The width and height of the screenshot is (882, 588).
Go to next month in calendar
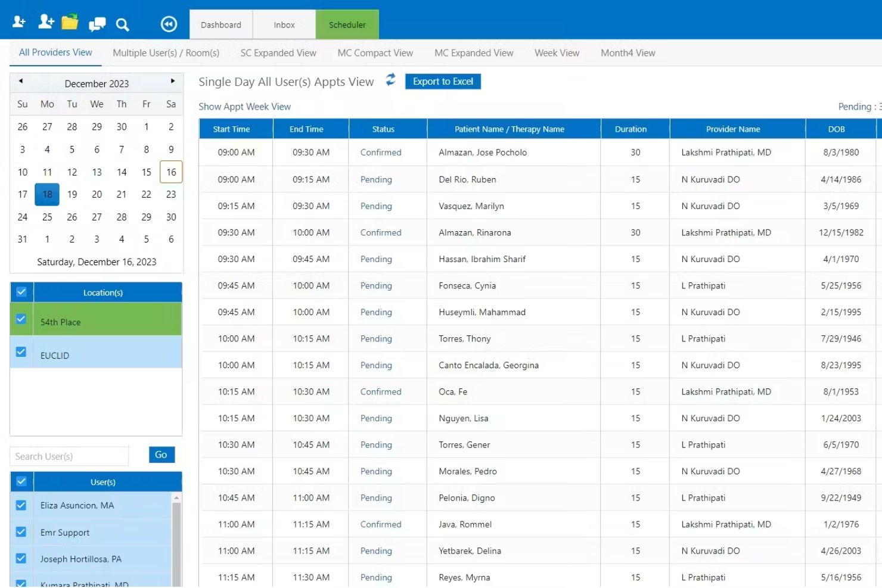[x=173, y=81]
